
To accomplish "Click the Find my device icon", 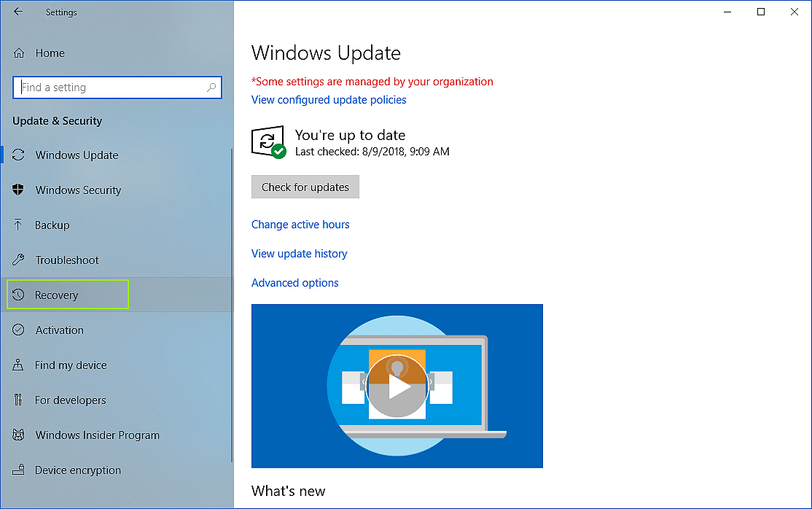I will tap(18, 365).
